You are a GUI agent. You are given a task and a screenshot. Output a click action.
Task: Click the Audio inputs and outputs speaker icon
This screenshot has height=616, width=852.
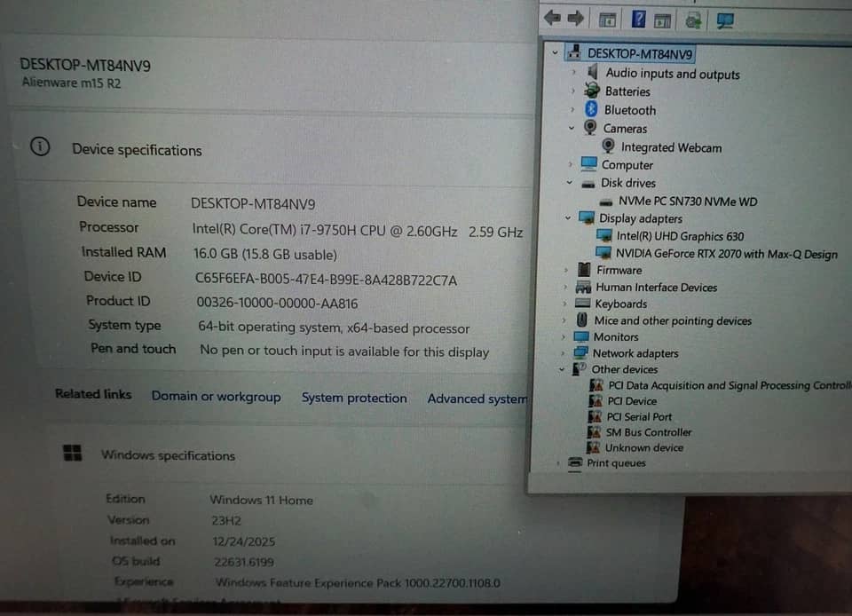pyautogui.click(x=593, y=72)
